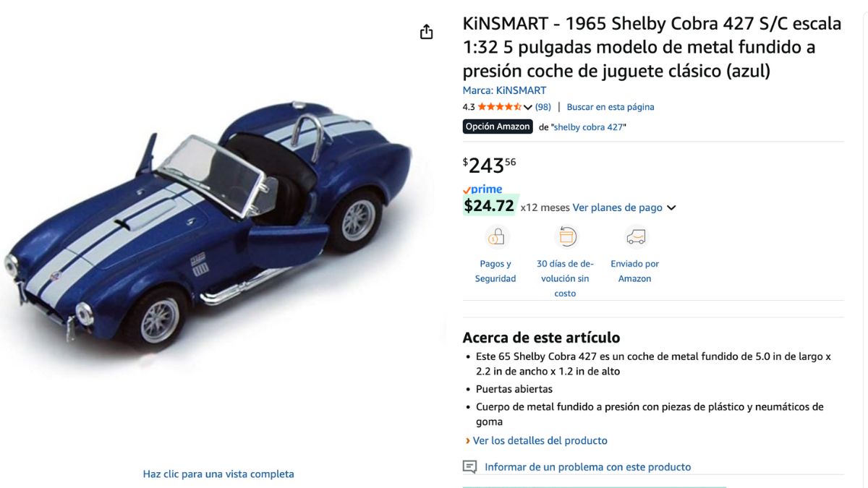Open the Pagos y Seguridad lock icon
Viewport: 868px width, 488px height.
point(496,236)
